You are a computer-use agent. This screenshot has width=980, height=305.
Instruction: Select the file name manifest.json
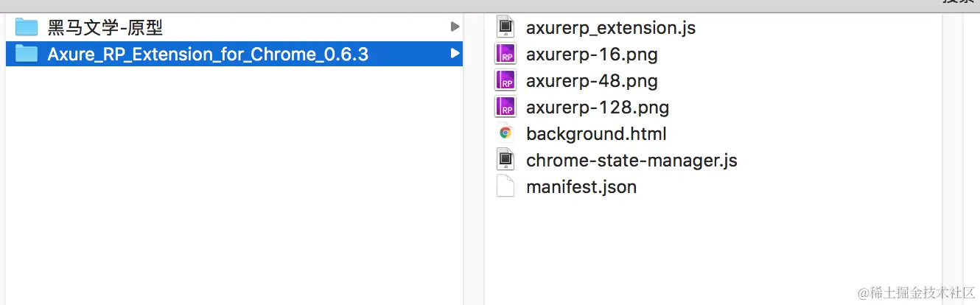point(581,187)
